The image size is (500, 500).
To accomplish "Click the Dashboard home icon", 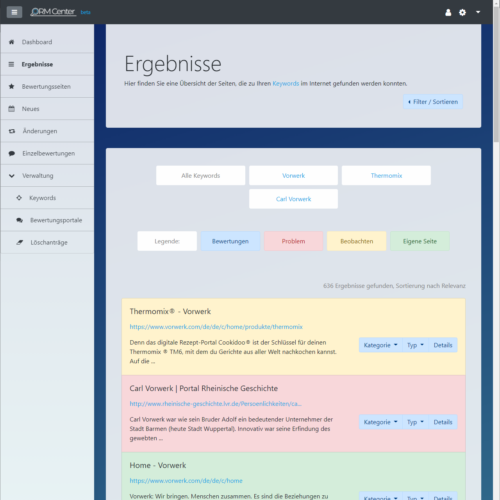I will [11, 42].
